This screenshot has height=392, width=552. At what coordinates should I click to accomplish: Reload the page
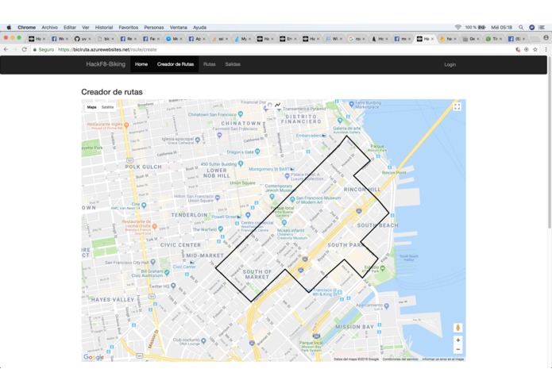click(25, 49)
